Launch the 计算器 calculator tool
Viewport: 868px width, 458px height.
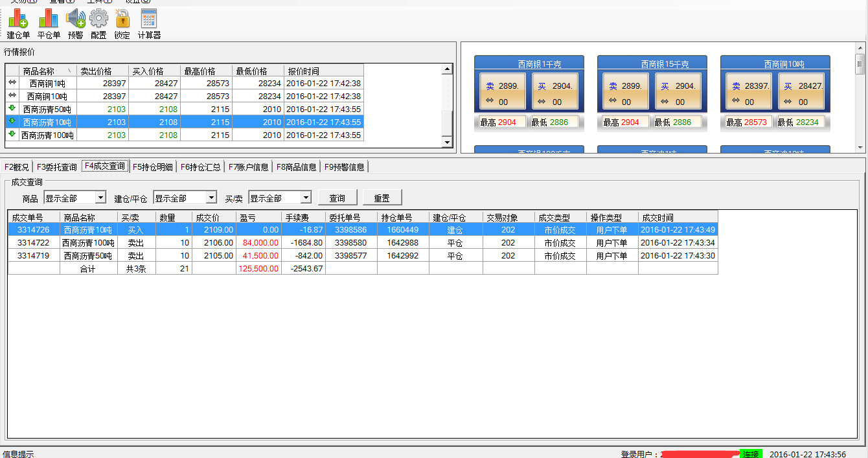click(x=149, y=24)
